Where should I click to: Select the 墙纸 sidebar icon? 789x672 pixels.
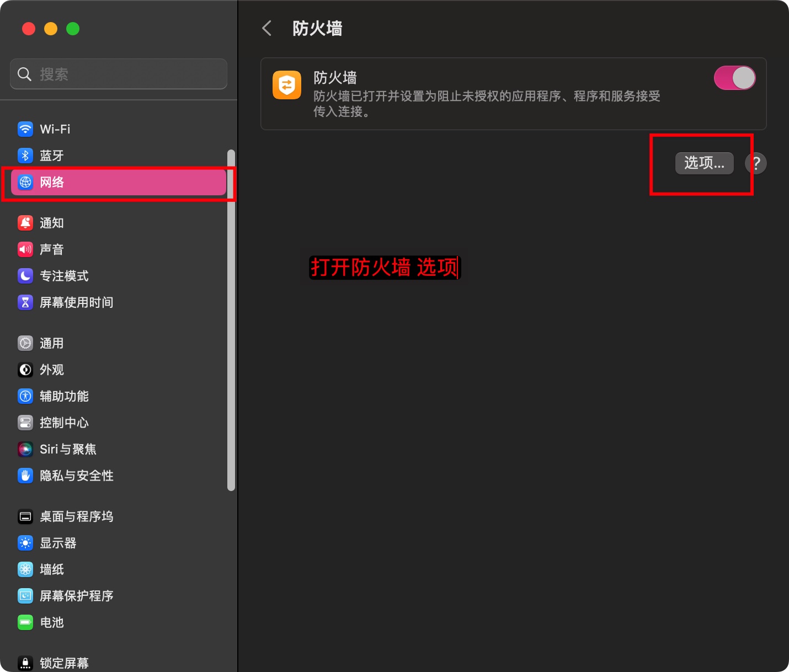coord(25,569)
